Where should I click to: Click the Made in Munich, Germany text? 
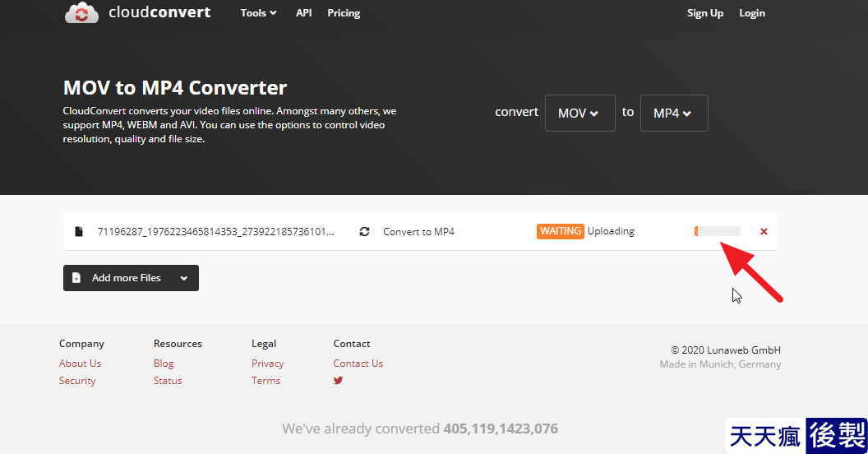pyautogui.click(x=720, y=364)
